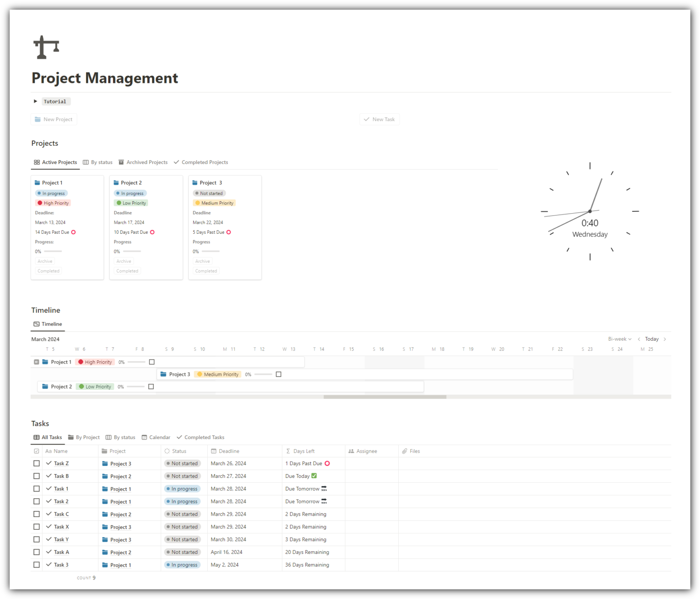700x599 pixels.
Task: Click Project 3 folder icon in Task Z row
Action: tap(105, 464)
